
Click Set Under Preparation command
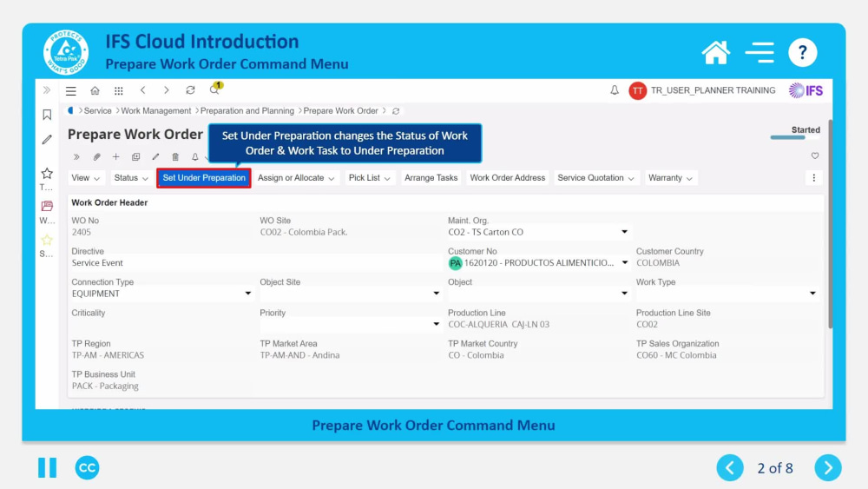pos(204,178)
